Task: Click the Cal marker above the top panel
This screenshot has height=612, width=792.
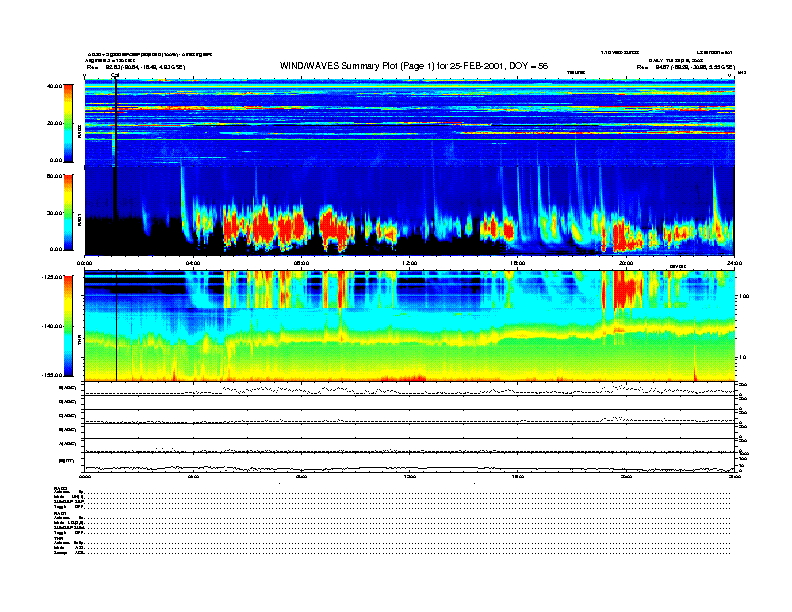Action: (x=115, y=76)
